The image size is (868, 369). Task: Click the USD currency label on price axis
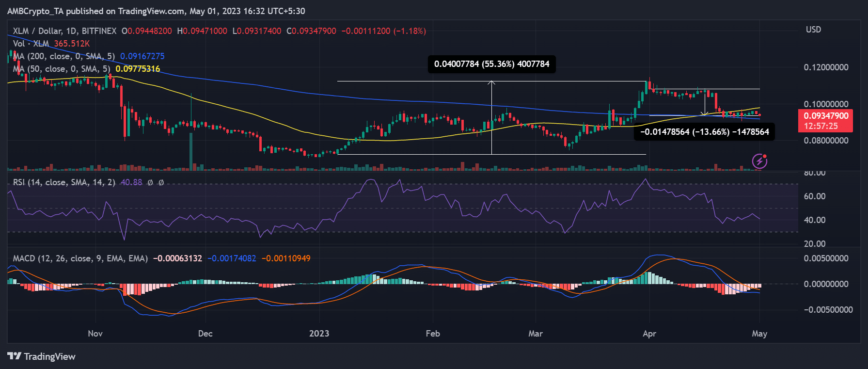(813, 30)
